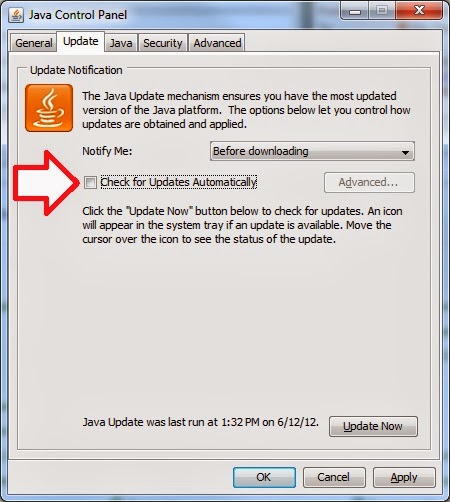This screenshot has width=450, height=502.
Task: Click the Advanced... button
Action: [369, 182]
